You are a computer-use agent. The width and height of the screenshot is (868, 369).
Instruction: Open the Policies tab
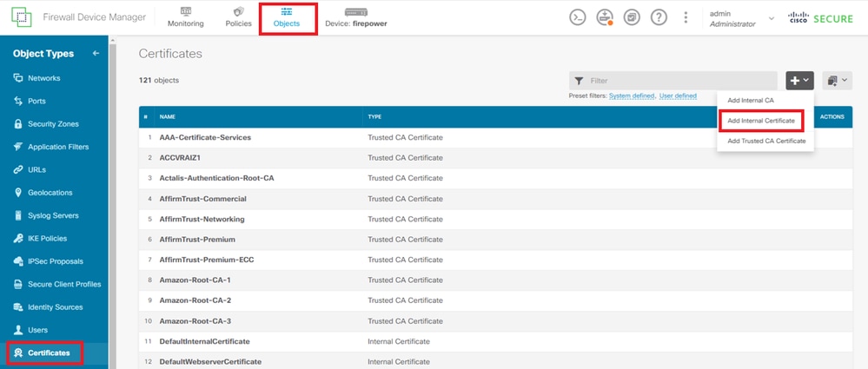click(239, 17)
